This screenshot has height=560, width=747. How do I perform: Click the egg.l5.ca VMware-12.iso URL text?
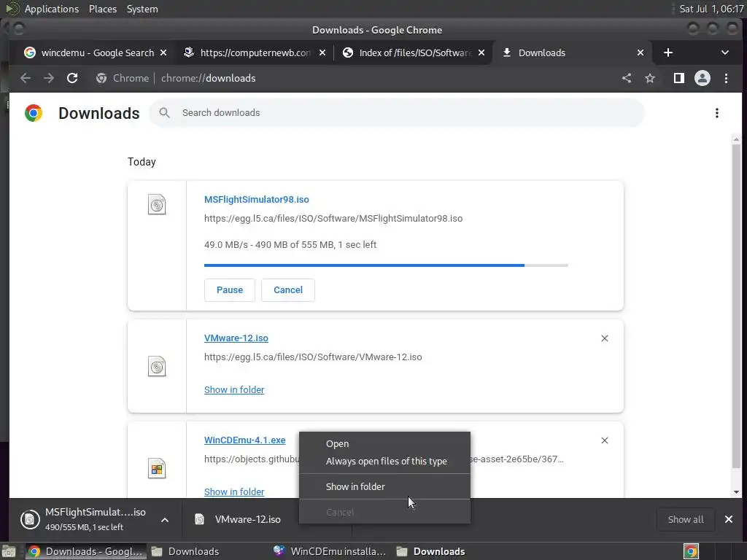click(313, 357)
